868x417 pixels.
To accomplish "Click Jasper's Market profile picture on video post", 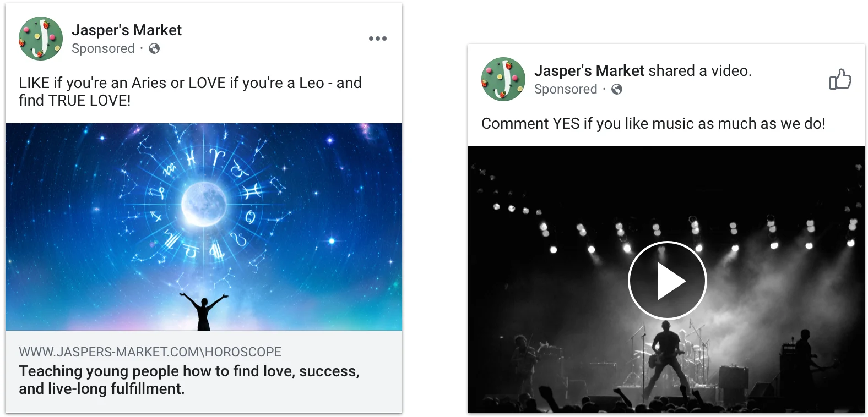I will coord(502,79).
